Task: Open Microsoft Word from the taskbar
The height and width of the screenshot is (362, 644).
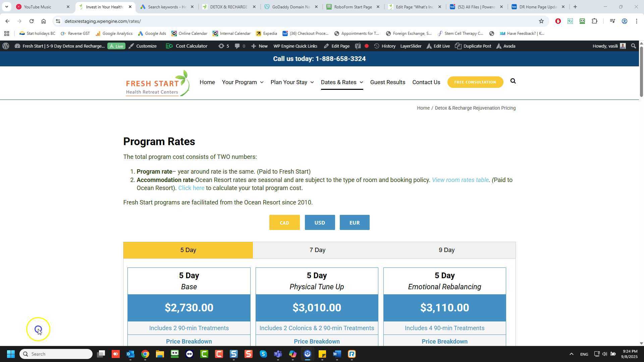Action: point(337,354)
